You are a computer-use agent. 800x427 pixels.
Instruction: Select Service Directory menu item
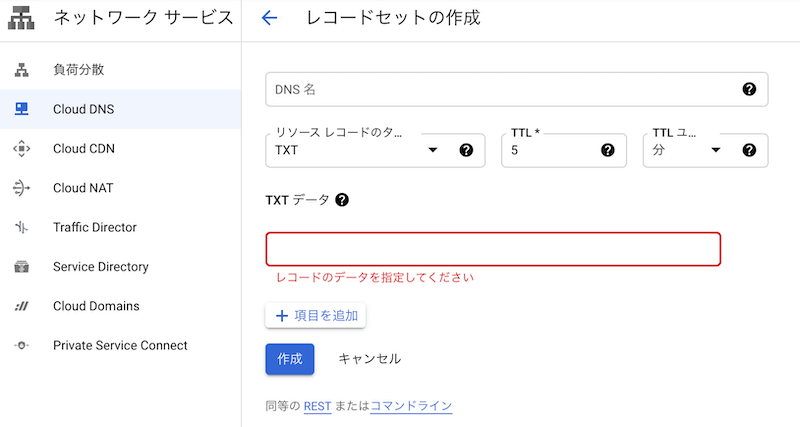100,267
